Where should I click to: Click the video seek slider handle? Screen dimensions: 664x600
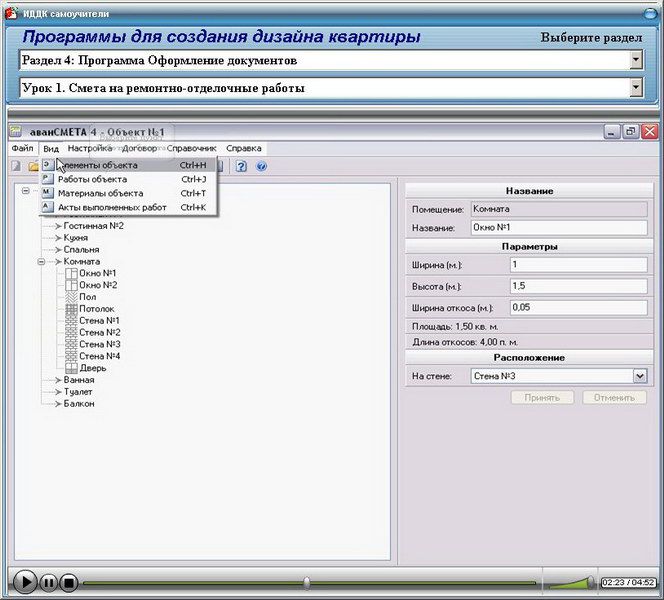306,582
